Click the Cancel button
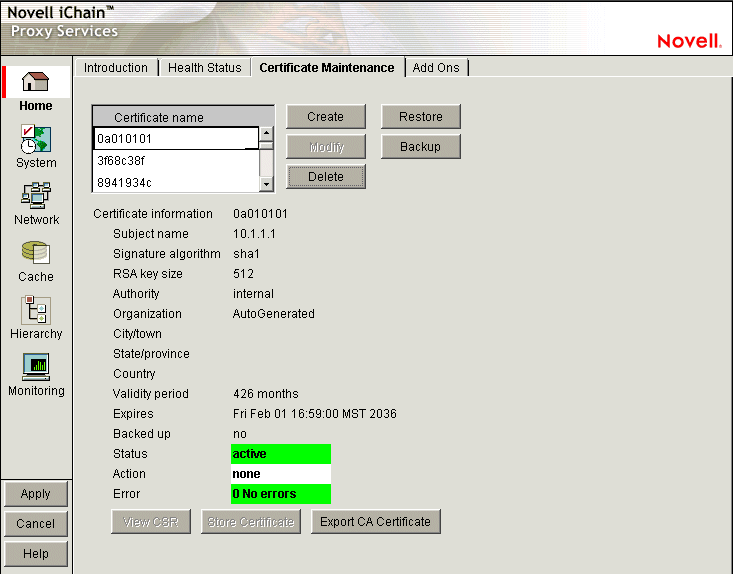 36,524
